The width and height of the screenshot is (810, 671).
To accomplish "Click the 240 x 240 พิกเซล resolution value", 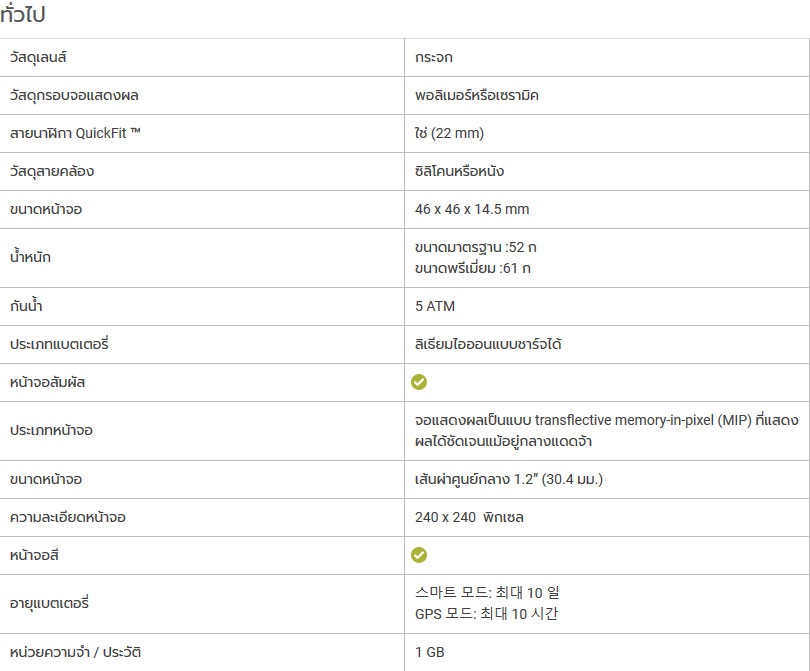I will point(469,517).
